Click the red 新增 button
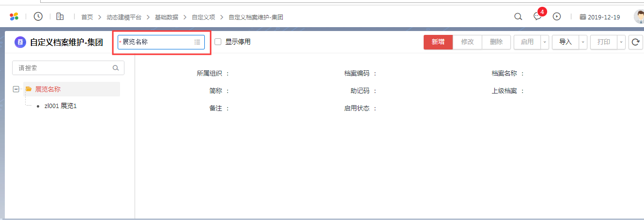Image resolution: width=644 pixels, height=220 pixels. pyautogui.click(x=438, y=42)
